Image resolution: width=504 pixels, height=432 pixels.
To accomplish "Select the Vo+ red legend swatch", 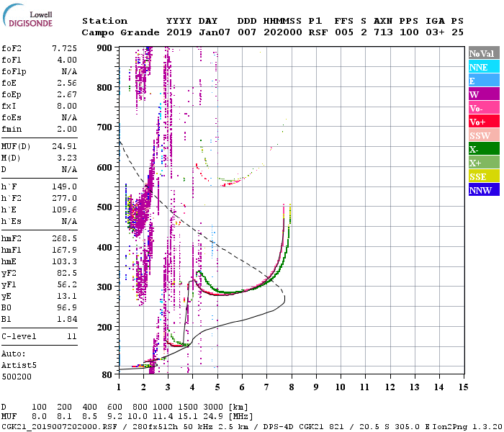I will pos(484,122).
